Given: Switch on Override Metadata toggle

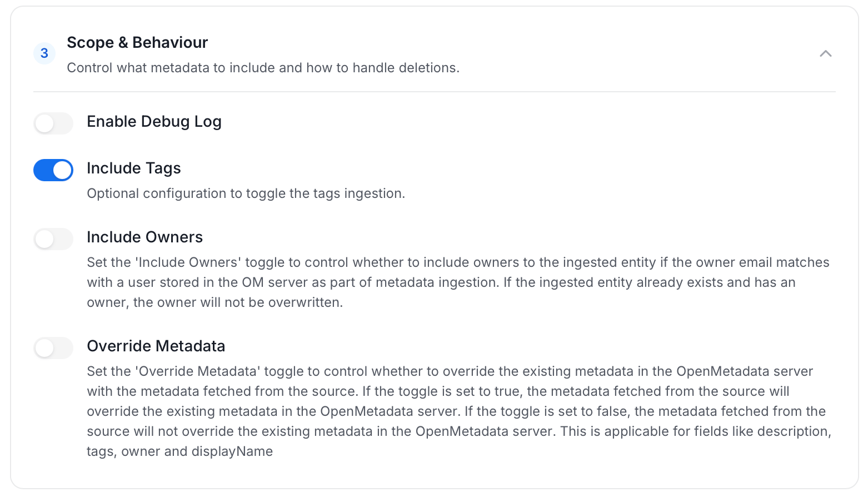Looking at the screenshot, I should [53, 348].
